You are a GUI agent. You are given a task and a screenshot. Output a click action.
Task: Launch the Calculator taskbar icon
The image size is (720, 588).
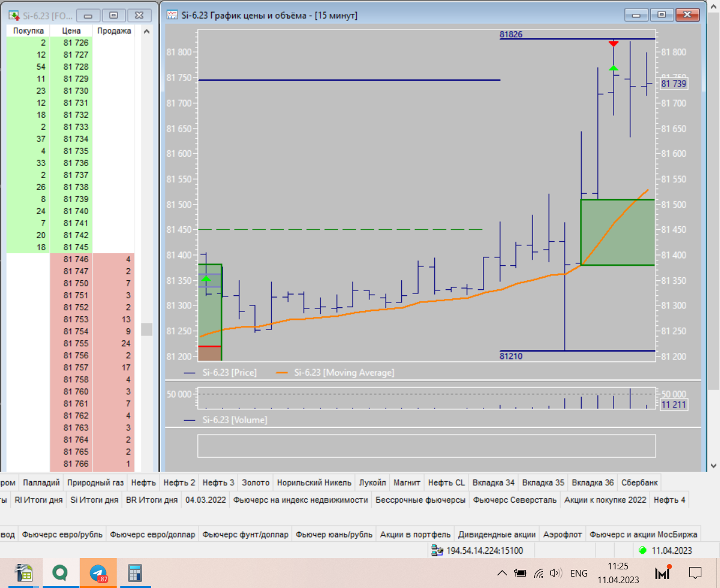[x=135, y=573]
